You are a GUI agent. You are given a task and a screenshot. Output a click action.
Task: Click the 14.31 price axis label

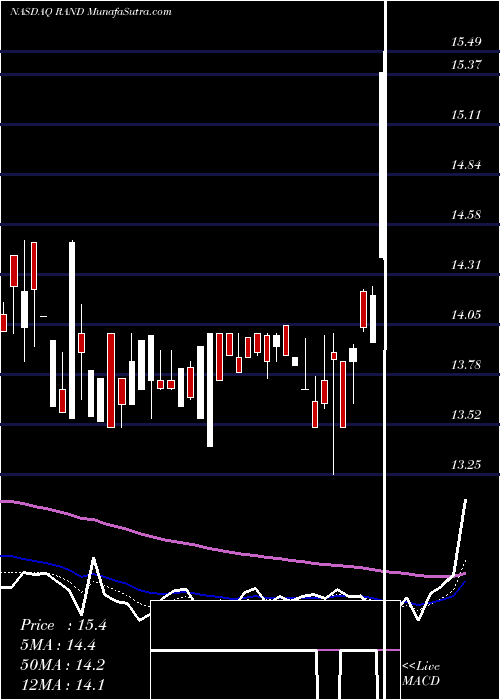coord(466,265)
